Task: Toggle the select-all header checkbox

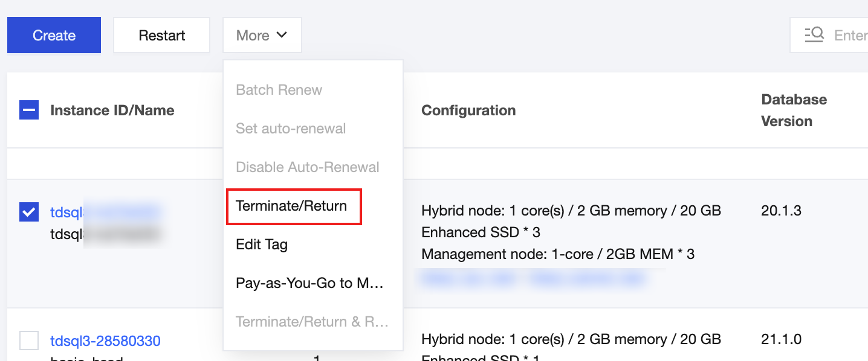Action: (x=29, y=110)
